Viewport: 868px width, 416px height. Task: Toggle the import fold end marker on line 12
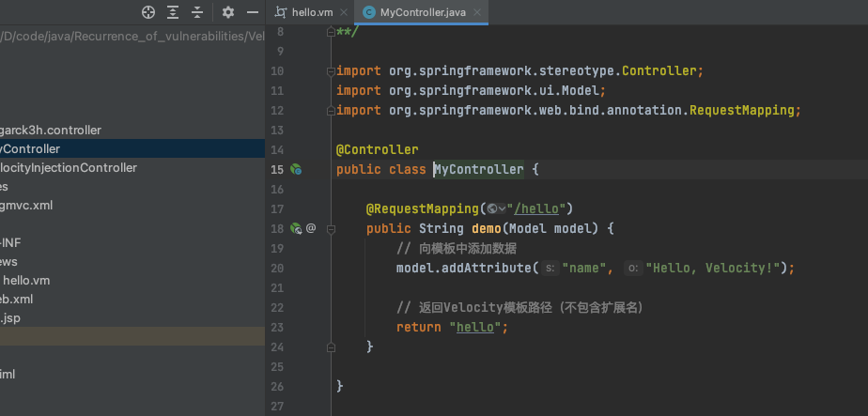[x=331, y=110]
